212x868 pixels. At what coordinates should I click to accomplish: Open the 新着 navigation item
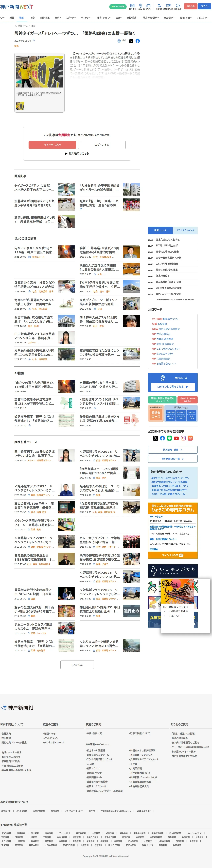[x=12, y=17]
